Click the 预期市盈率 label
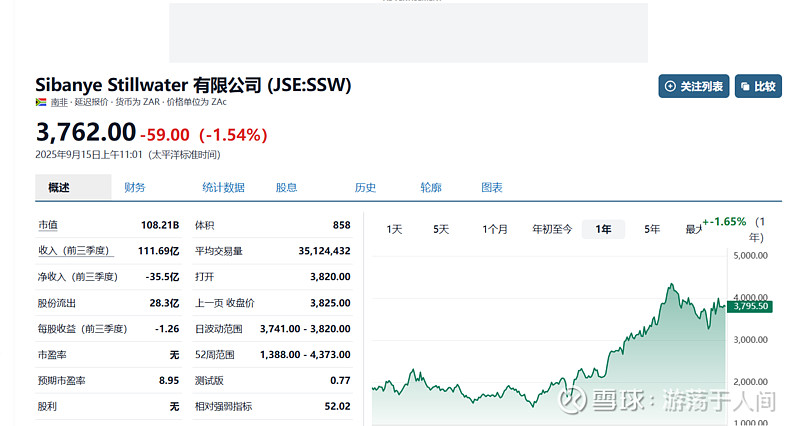Image resolution: width=800 pixels, height=426 pixels. [61, 381]
